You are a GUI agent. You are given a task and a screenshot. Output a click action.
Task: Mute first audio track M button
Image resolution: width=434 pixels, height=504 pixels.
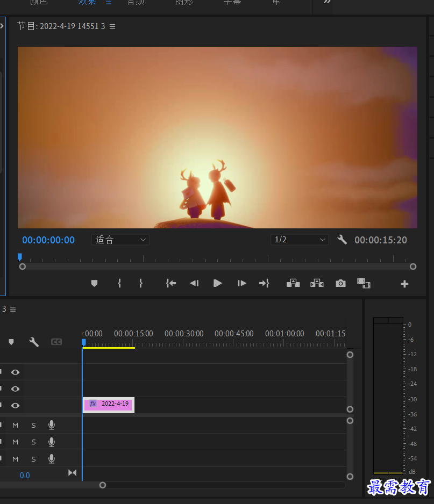(x=15, y=426)
